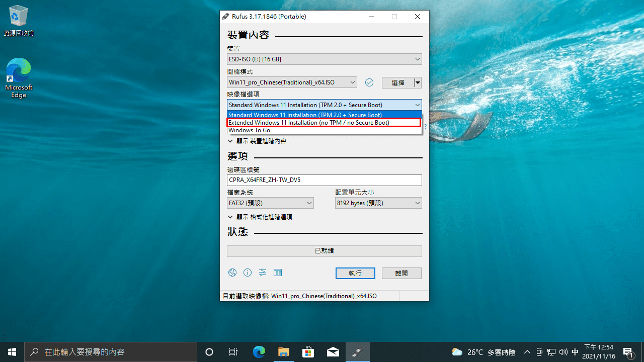Open Microsoft Edge from the taskbar
The width and height of the screenshot is (644, 362).
click(259, 352)
